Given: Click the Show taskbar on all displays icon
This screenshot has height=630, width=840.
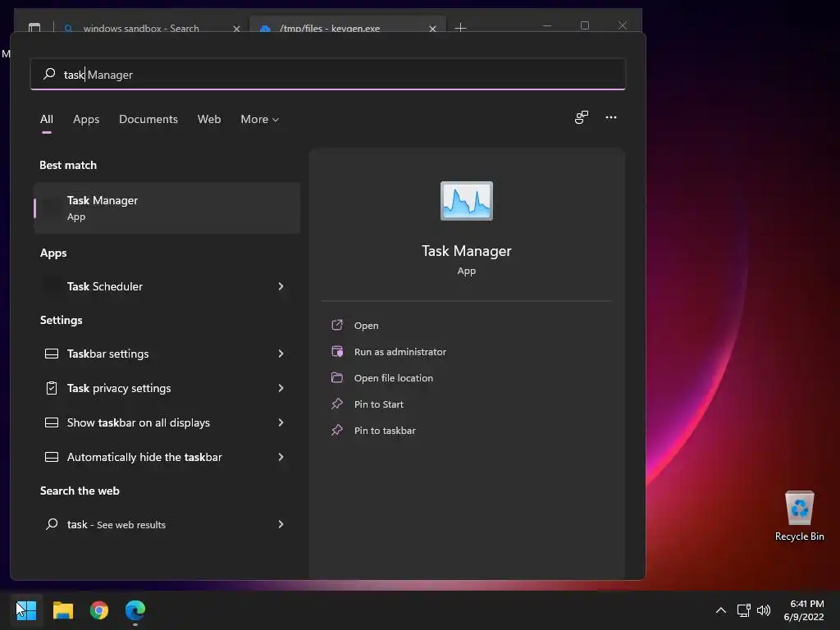Looking at the screenshot, I should [x=52, y=422].
